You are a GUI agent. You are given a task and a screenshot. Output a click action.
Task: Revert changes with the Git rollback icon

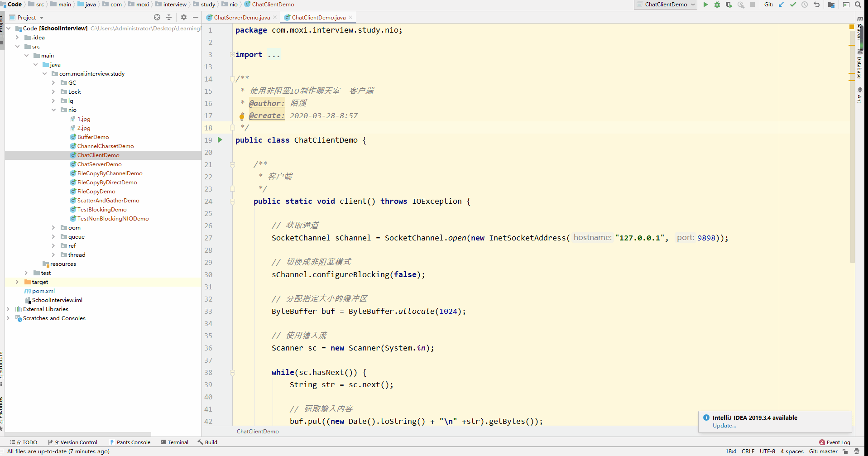[817, 5]
